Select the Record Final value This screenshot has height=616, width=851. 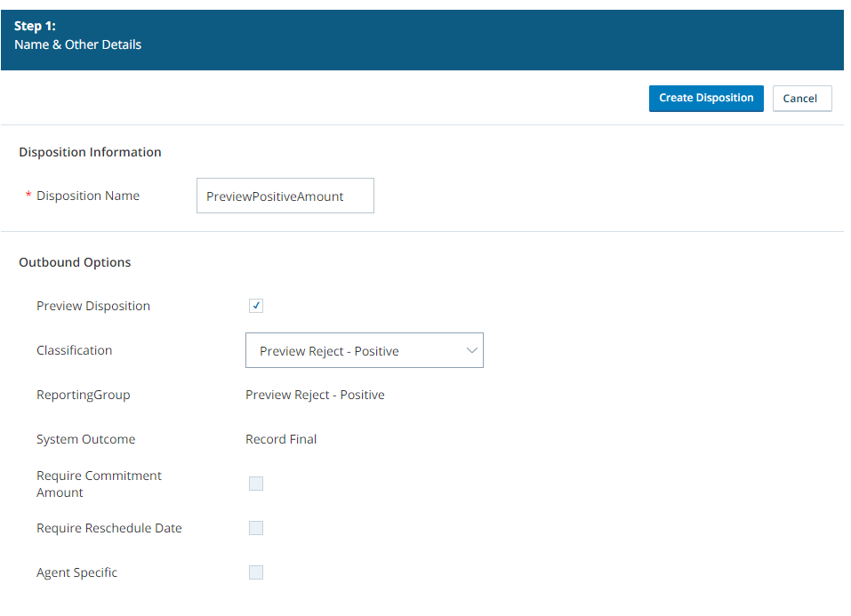coord(281,439)
